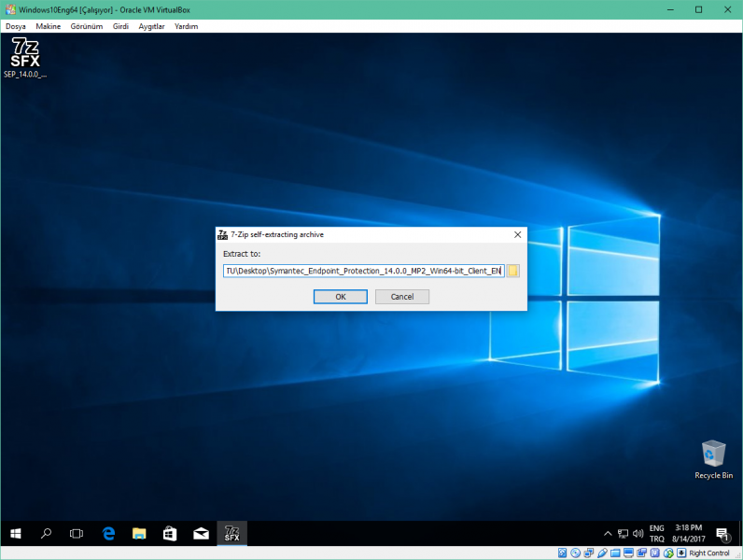Screen dimensions: 743x560
Task: Open the Action Center notification icon
Action: 723,534
